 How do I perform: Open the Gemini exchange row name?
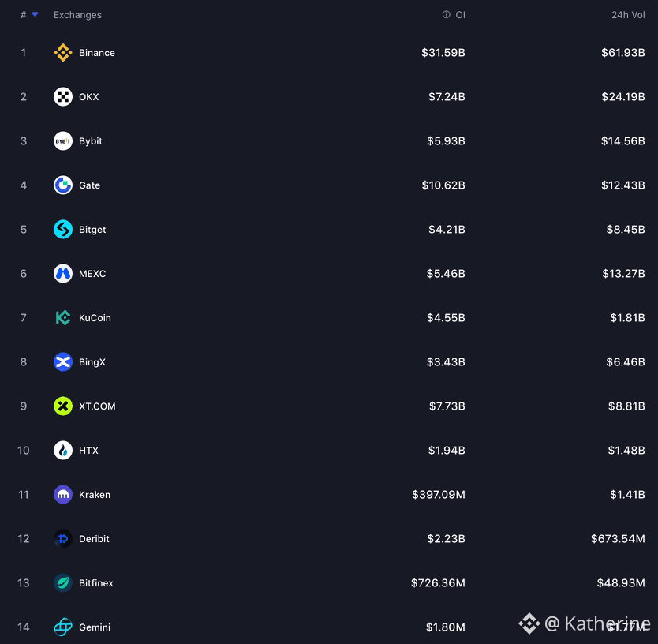(95, 627)
